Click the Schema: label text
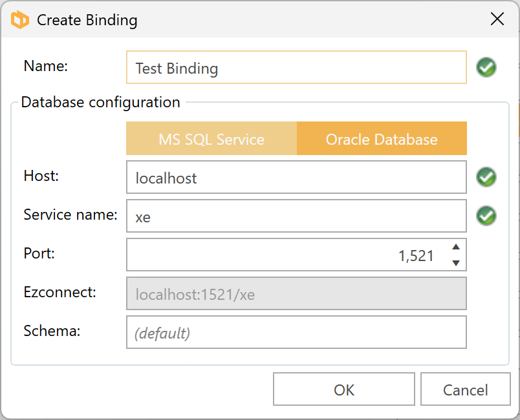This screenshot has height=420, width=520. tap(52, 331)
